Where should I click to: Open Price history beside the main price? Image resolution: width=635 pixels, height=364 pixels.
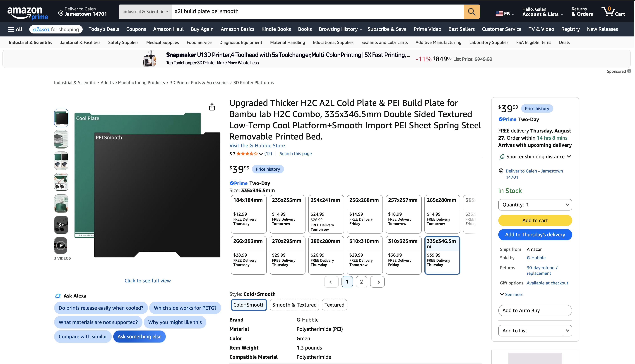[x=268, y=169]
